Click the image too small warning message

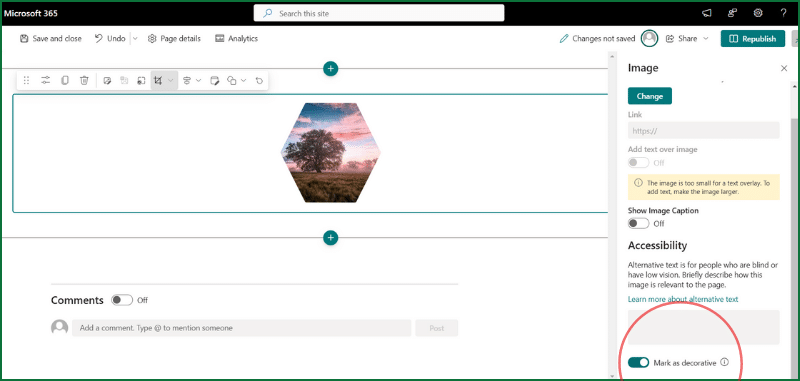tap(704, 187)
